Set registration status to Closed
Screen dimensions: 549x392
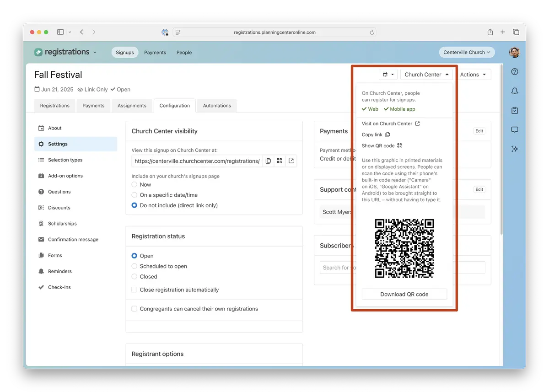point(135,277)
